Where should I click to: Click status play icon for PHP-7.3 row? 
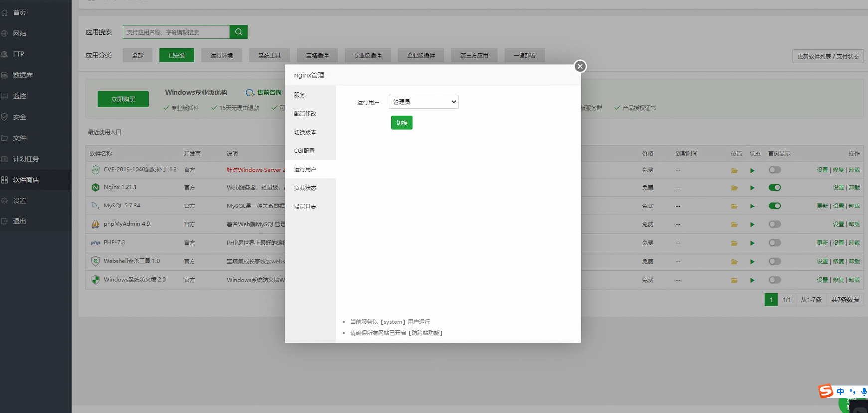(752, 243)
